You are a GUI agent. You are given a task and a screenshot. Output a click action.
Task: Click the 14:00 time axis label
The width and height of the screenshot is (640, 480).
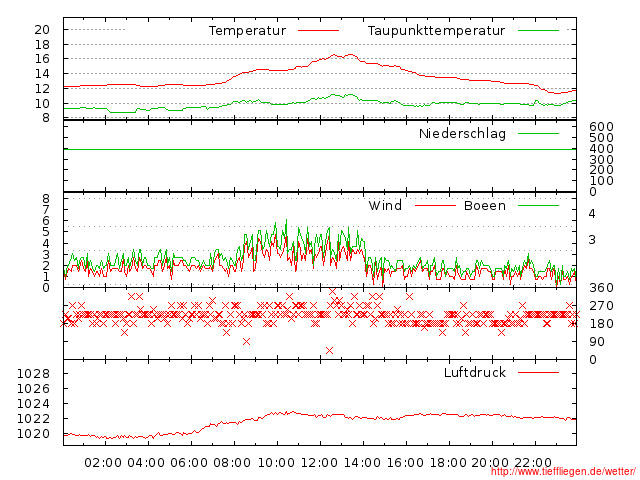(x=362, y=463)
